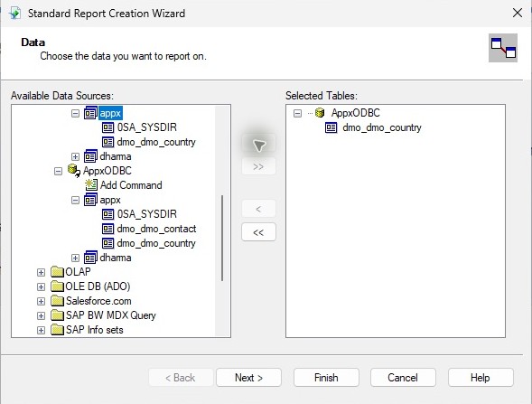The width and height of the screenshot is (532, 404).
Task: Remove selected table with the < button
Action: pyautogui.click(x=258, y=209)
